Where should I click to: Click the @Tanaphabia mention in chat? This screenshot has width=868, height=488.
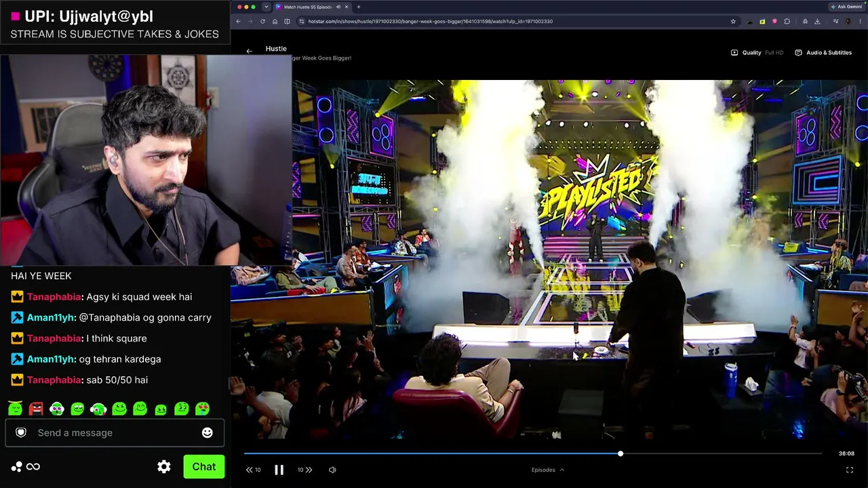111,318
